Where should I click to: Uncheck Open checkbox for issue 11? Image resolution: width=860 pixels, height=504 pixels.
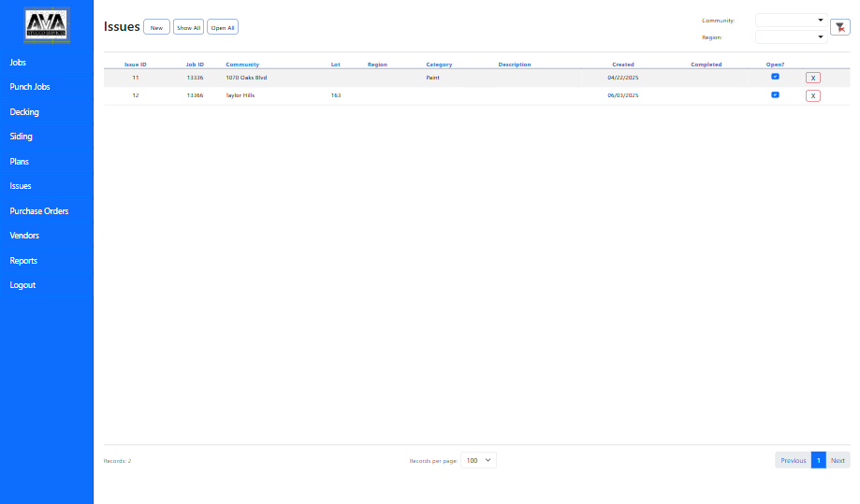point(775,77)
